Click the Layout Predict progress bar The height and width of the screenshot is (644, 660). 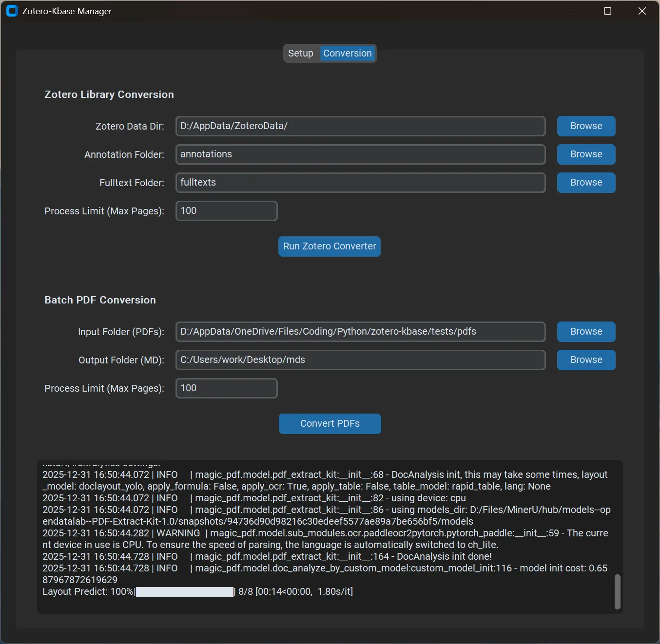click(185, 592)
